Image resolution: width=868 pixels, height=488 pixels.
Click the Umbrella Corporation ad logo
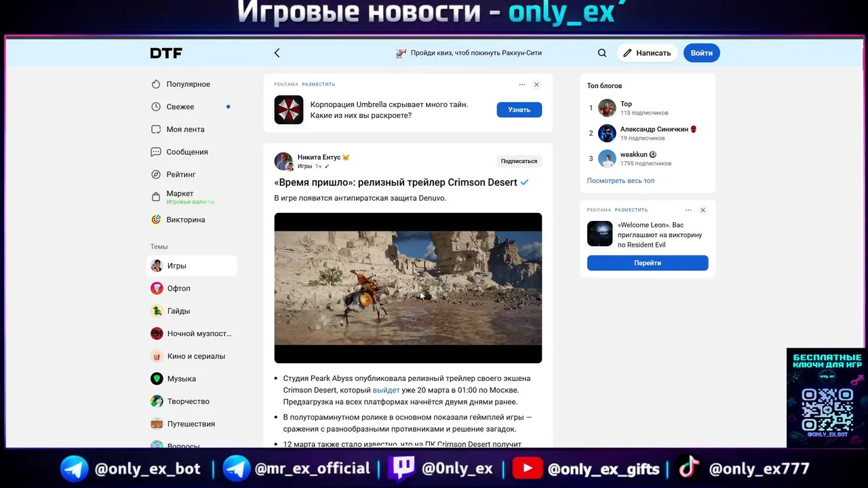289,110
